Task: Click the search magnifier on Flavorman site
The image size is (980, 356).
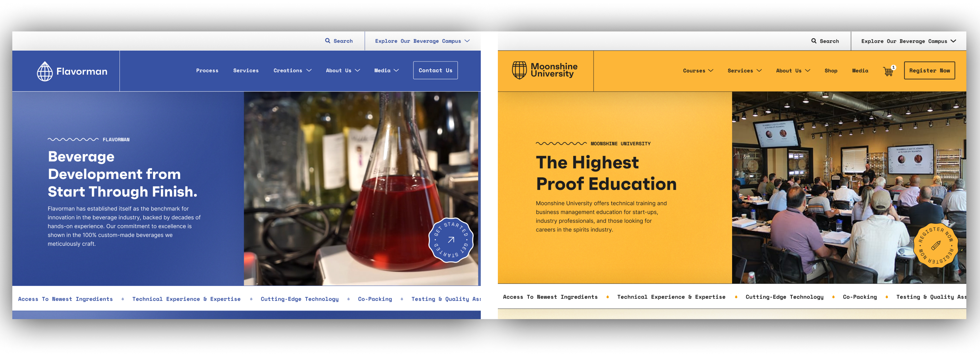Action: pyautogui.click(x=327, y=41)
